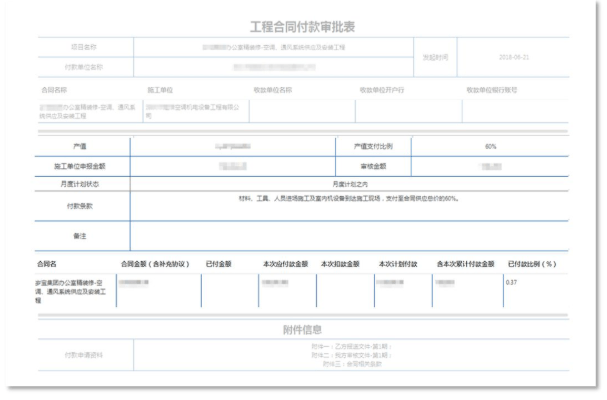Viewport: 607px width, 400px height.
Task: Select the 产值 value cell
Action: click(x=233, y=146)
